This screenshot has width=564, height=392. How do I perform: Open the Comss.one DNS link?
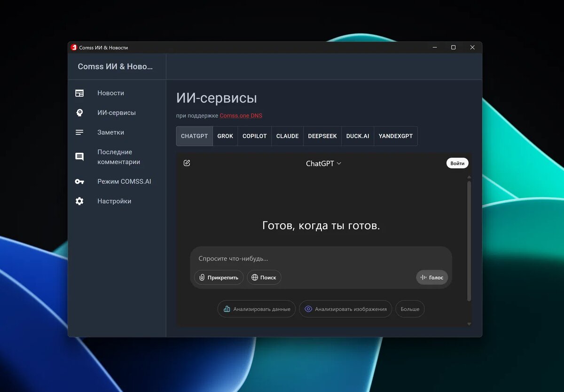point(241,116)
